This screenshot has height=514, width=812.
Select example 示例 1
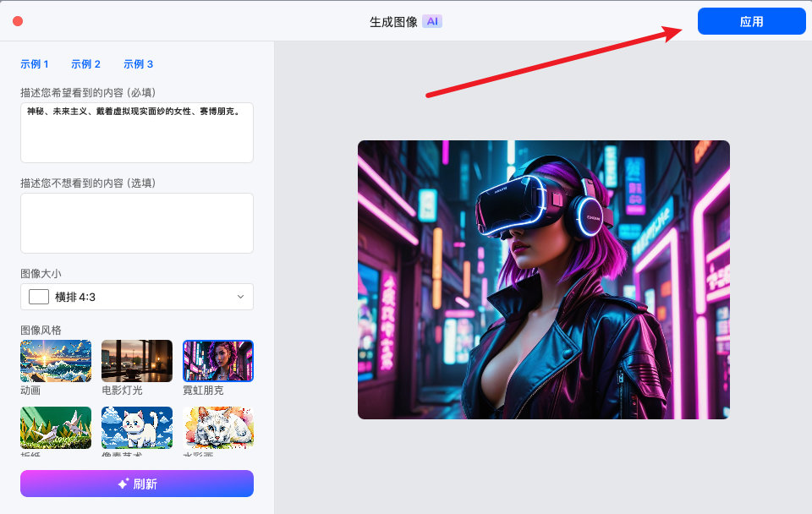tap(35, 63)
